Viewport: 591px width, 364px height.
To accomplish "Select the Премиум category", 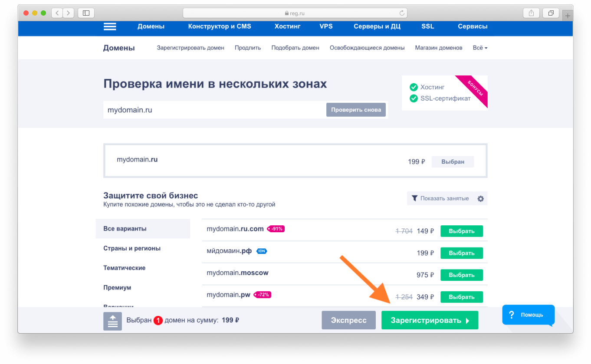I will (117, 287).
